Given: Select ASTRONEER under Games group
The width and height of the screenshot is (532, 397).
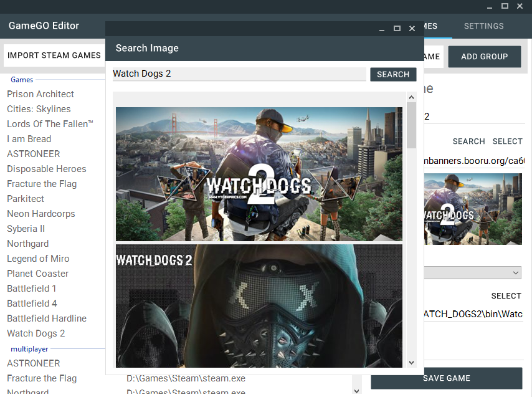Looking at the screenshot, I should point(33,154).
